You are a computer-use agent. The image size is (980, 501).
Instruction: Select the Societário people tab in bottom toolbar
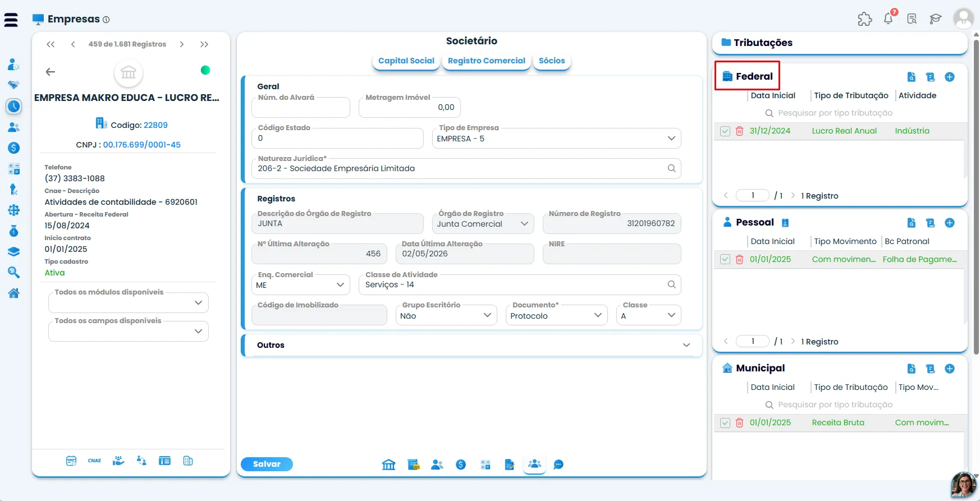tap(534, 464)
